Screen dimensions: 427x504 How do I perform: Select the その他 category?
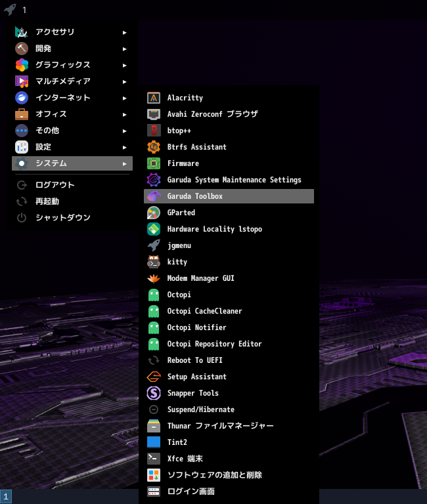point(72,130)
